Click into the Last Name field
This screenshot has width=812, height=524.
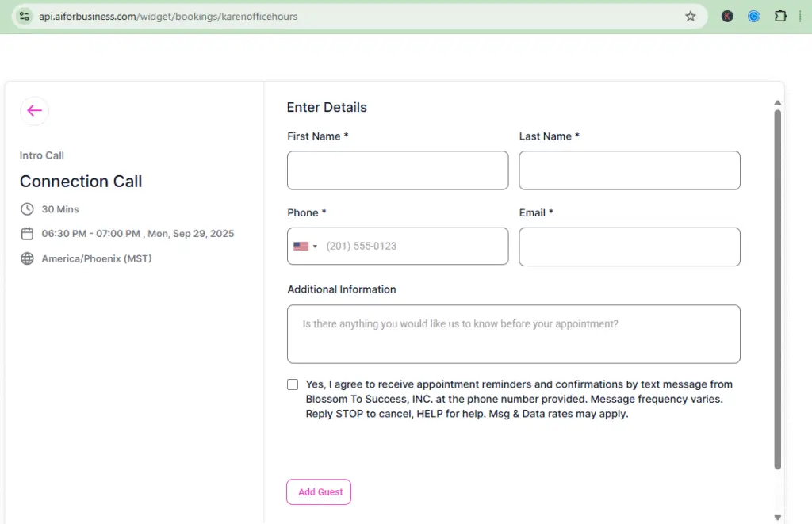click(629, 170)
